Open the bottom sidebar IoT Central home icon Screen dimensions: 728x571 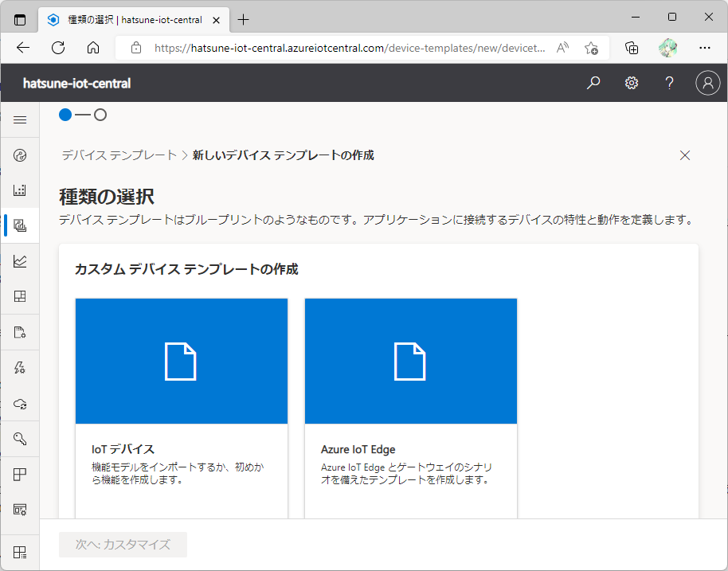click(20, 552)
